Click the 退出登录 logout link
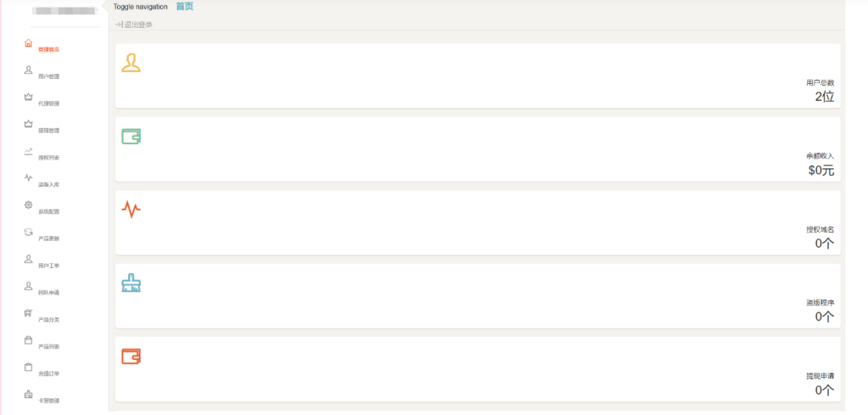The height and width of the screenshot is (415, 868). click(134, 25)
